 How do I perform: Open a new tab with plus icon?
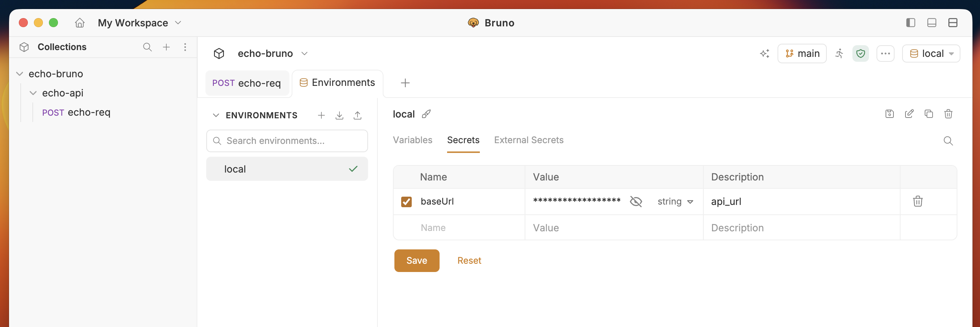click(405, 83)
